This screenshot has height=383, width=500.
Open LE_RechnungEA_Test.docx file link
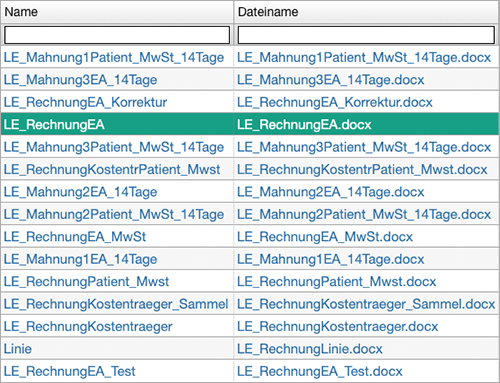(320, 371)
